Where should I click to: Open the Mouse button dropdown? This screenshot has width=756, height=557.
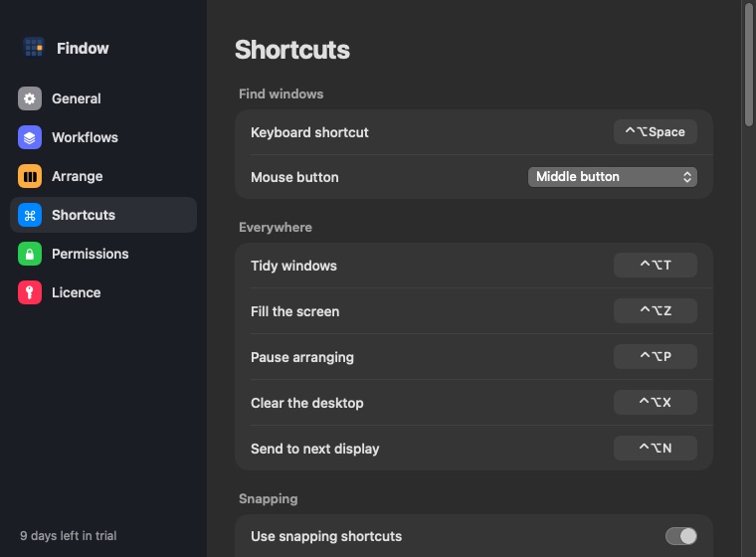(613, 177)
